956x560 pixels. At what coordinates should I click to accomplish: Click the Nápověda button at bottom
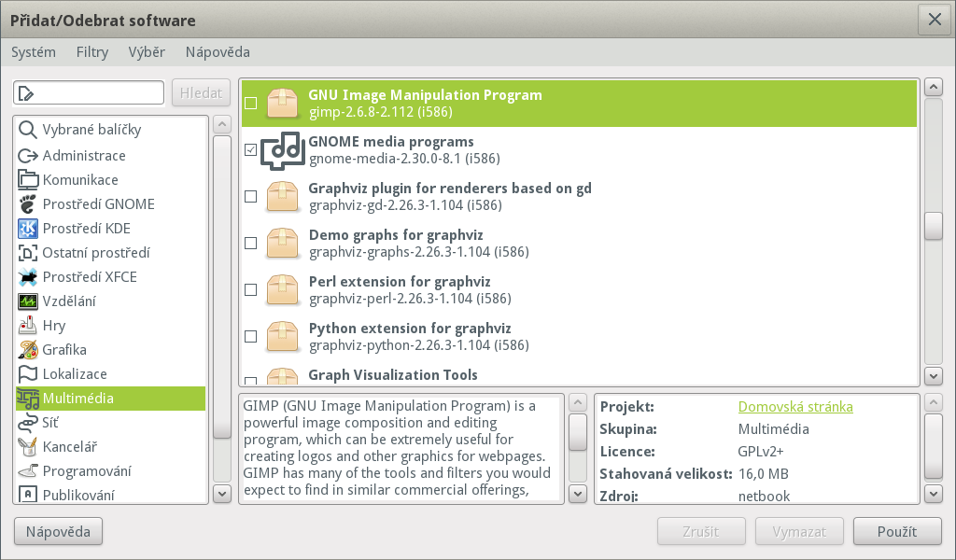tap(59, 531)
